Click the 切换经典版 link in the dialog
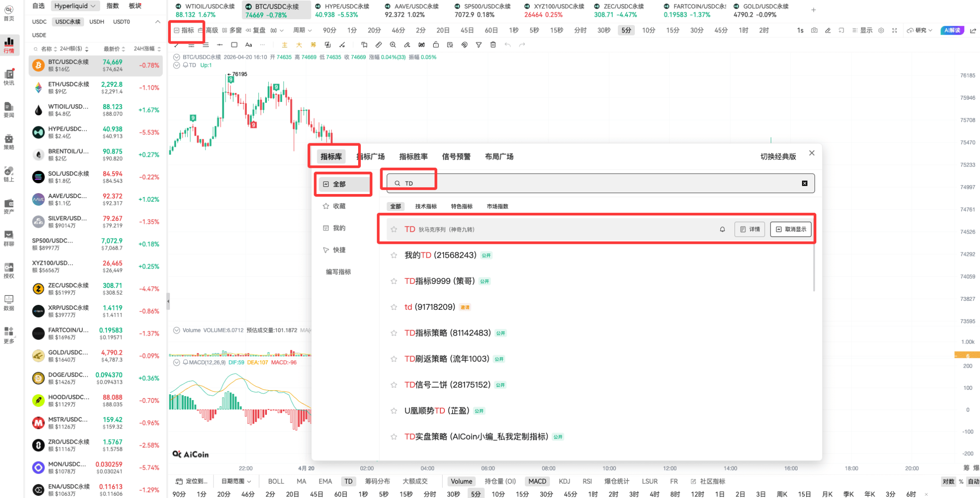Image resolution: width=980 pixels, height=498 pixels. pos(778,156)
